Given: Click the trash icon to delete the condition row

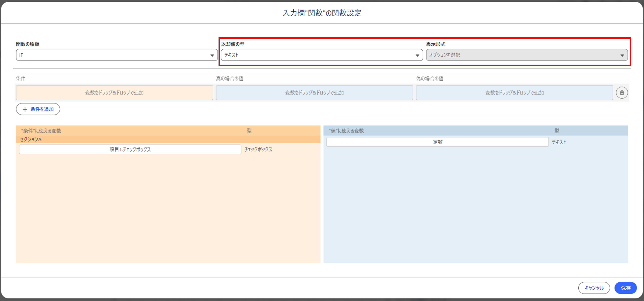Looking at the screenshot, I should click(622, 93).
